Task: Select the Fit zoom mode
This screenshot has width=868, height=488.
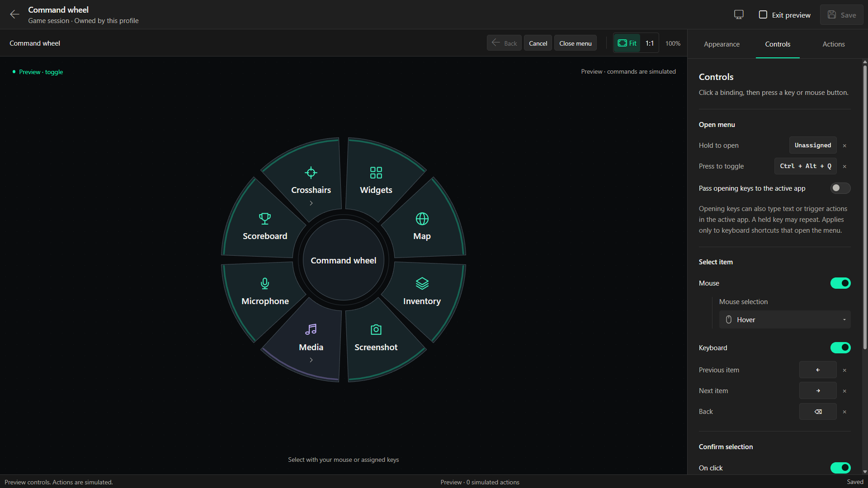Action: coord(627,43)
